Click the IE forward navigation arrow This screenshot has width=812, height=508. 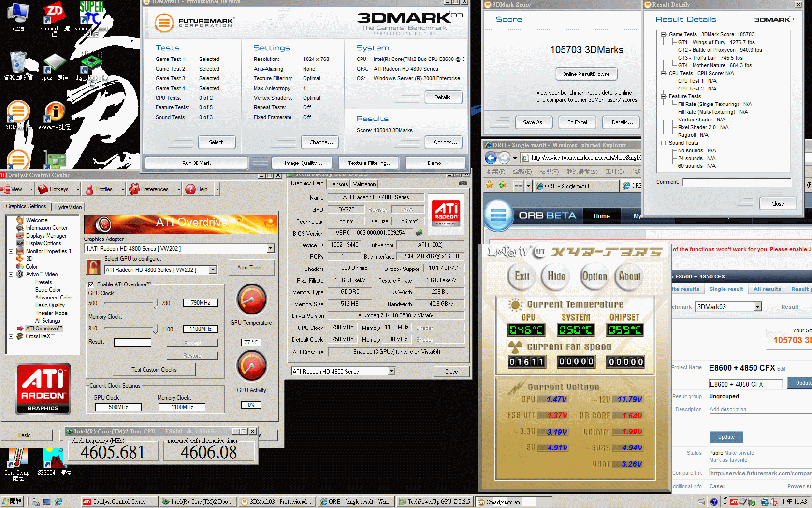click(504, 158)
